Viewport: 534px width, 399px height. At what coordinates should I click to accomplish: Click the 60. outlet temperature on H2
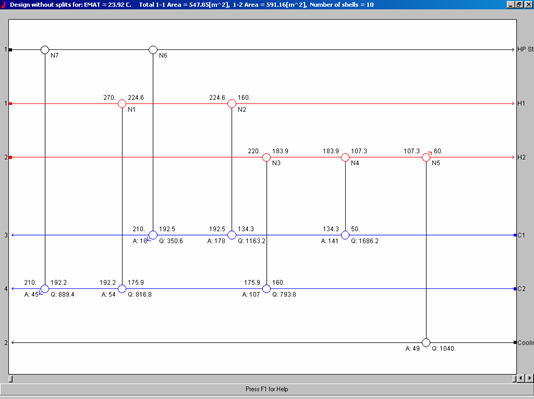(x=438, y=151)
